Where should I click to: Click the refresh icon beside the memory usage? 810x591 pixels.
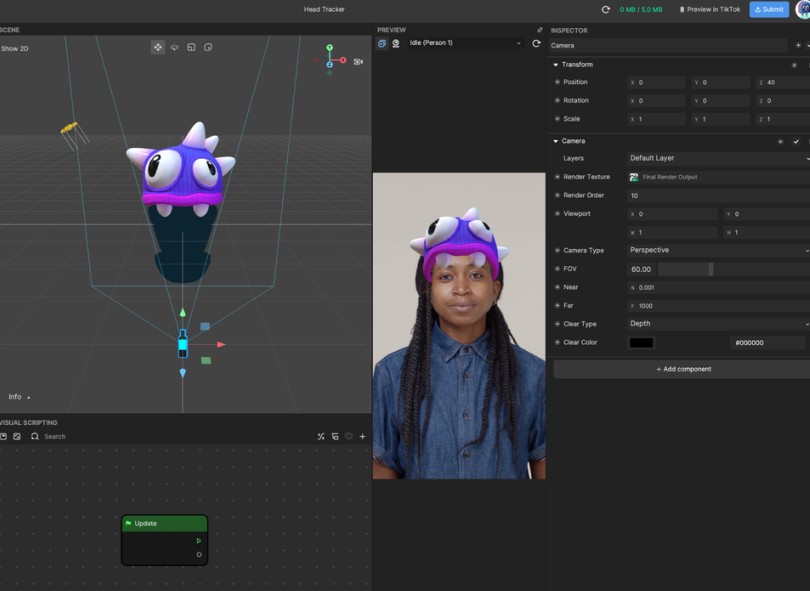click(605, 9)
